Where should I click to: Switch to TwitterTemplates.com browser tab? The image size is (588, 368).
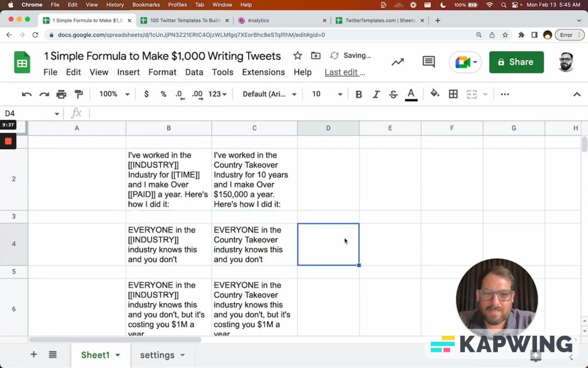coord(380,20)
